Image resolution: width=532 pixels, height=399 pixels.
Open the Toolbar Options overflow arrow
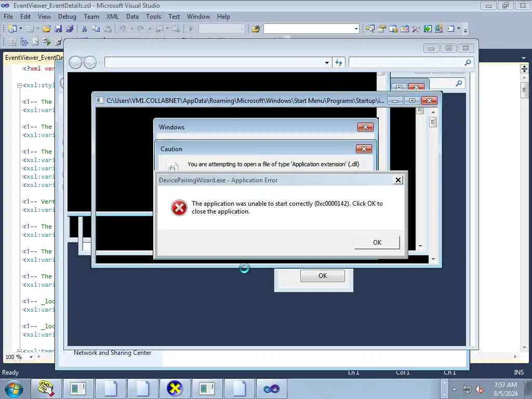coord(465,30)
